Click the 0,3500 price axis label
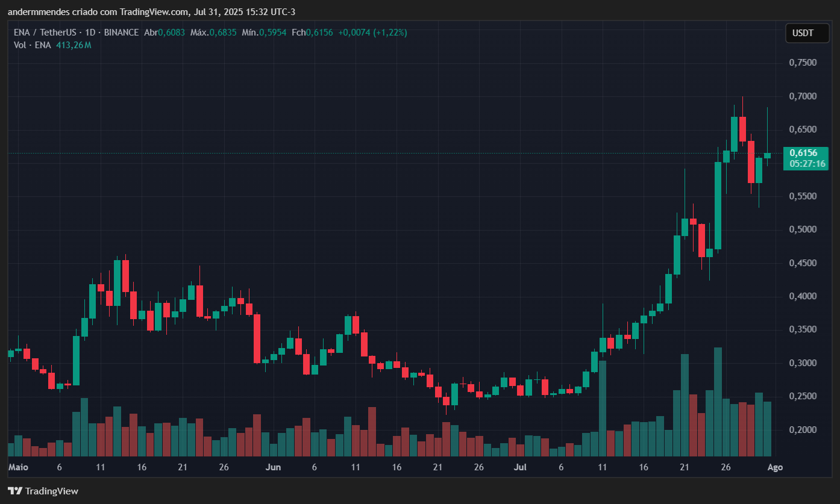This screenshot has height=504, width=840. (x=803, y=329)
